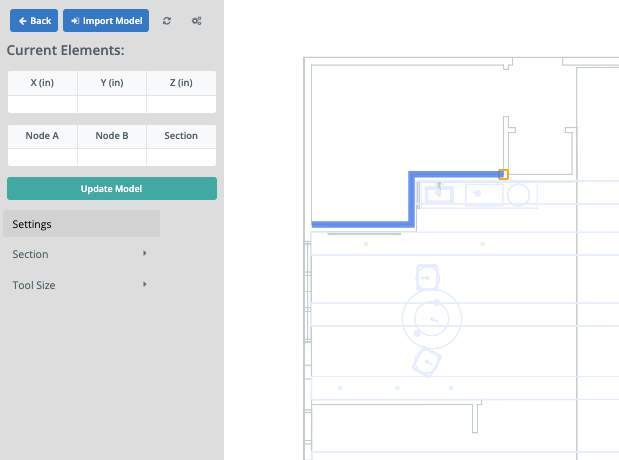The width and height of the screenshot is (619, 460).
Task: Click the Node A input cell
Action: (42, 157)
